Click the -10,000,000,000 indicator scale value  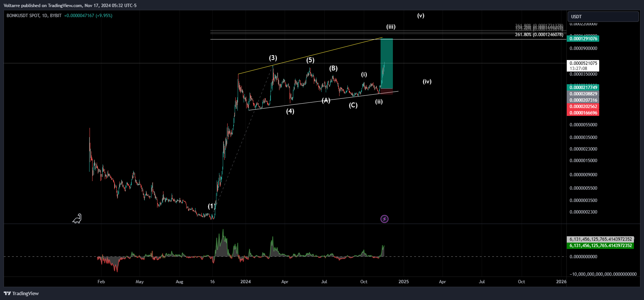(x=603, y=274)
